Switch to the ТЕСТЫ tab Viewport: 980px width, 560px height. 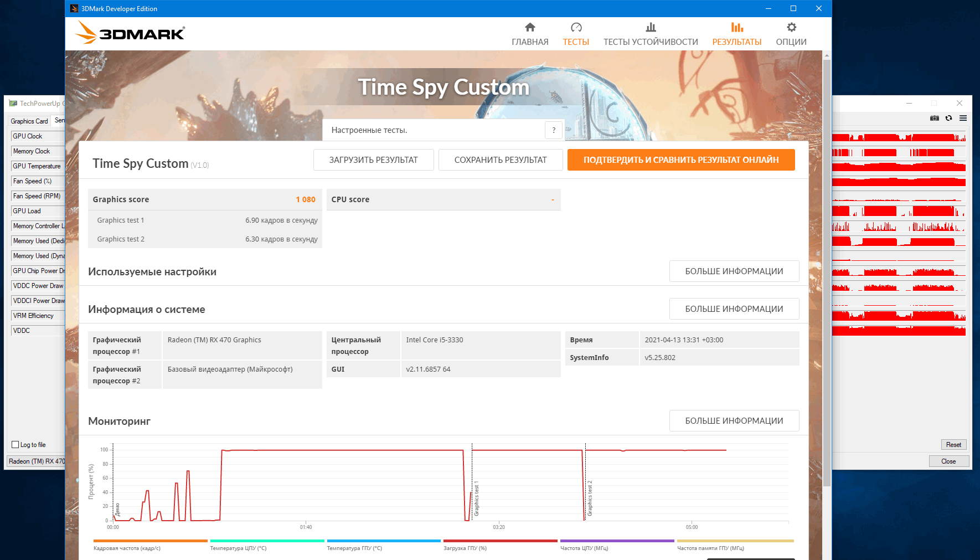(576, 34)
